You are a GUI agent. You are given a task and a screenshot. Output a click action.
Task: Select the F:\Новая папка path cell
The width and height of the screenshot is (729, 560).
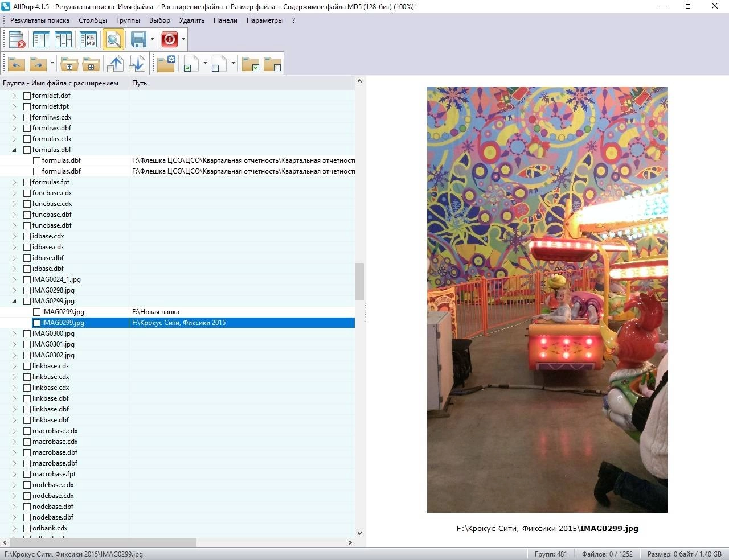tap(242, 312)
